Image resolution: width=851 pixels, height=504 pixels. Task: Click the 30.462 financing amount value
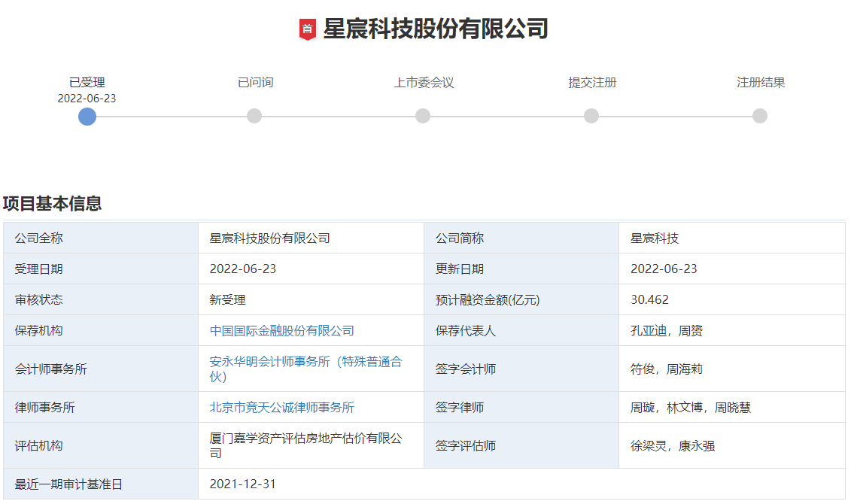point(649,299)
